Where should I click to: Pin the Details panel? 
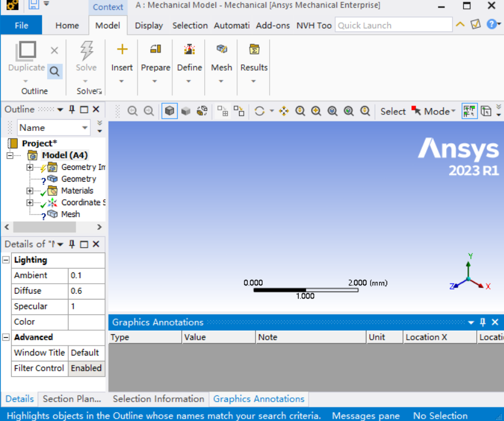[71, 244]
